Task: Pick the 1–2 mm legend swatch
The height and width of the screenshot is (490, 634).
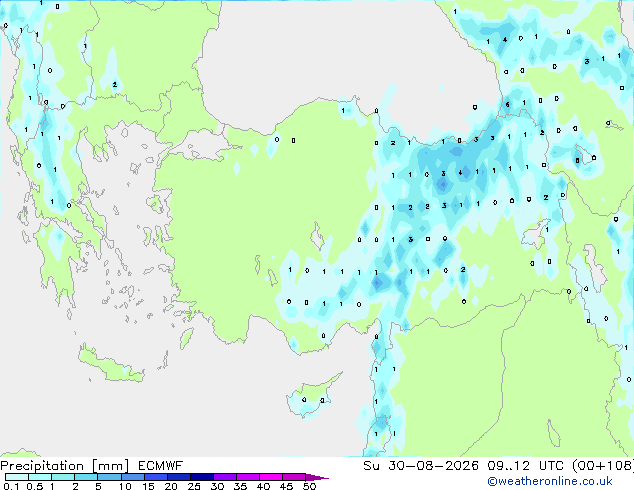Action: click(x=63, y=477)
